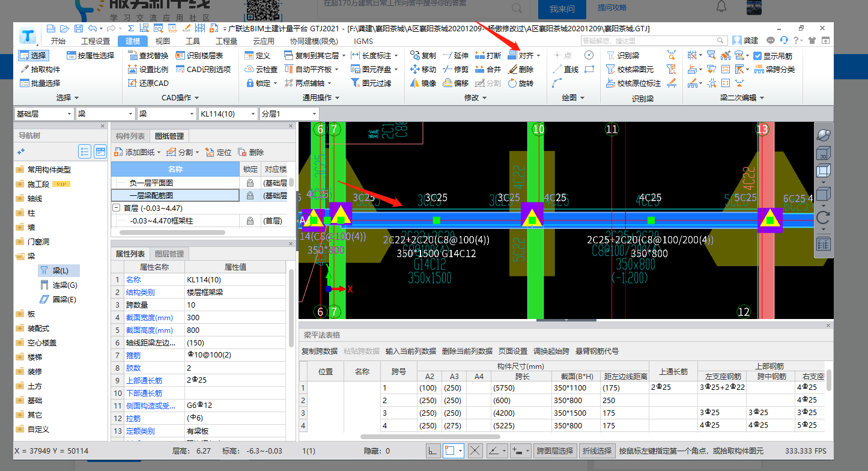Select the 镜像 mirror tool

(423, 83)
